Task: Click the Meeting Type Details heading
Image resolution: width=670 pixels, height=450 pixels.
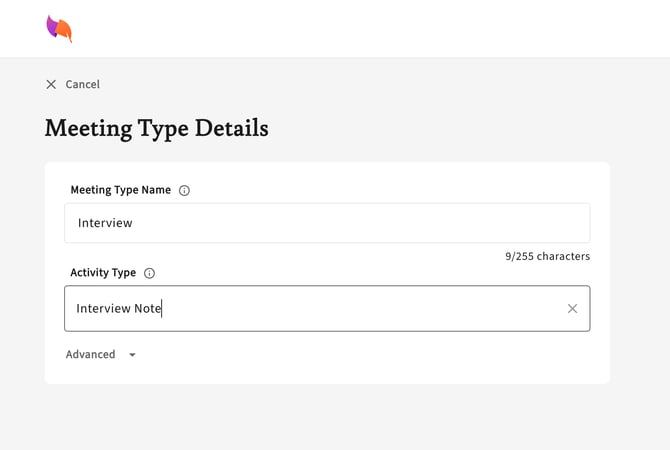Action: pyautogui.click(x=156, y=128)
